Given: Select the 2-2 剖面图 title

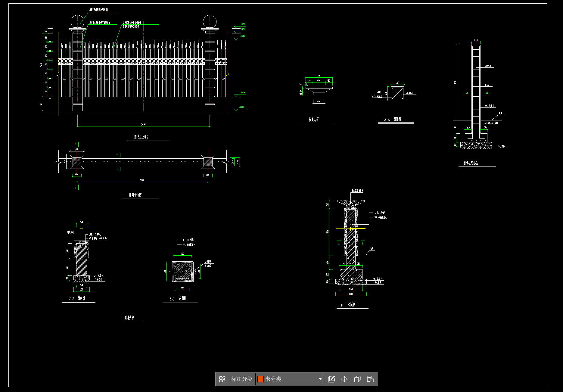Looking at the screenshot, I should [77, 298].
